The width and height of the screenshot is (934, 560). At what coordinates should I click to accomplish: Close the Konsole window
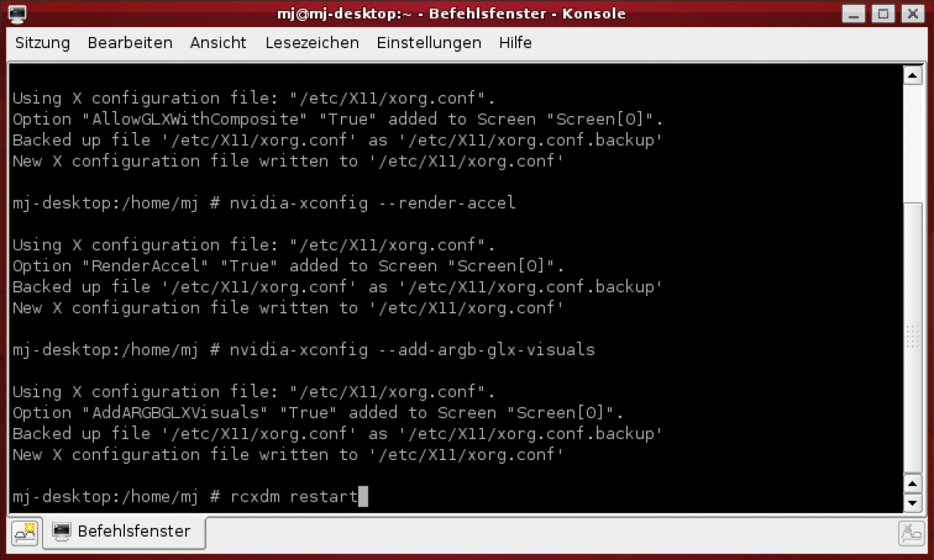tap(912, 13)
